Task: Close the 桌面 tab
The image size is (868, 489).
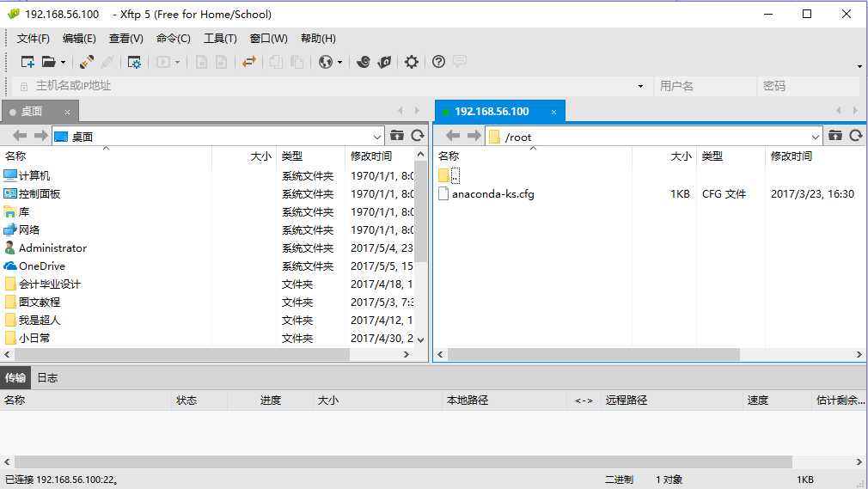Action: [x=67, y=112]
